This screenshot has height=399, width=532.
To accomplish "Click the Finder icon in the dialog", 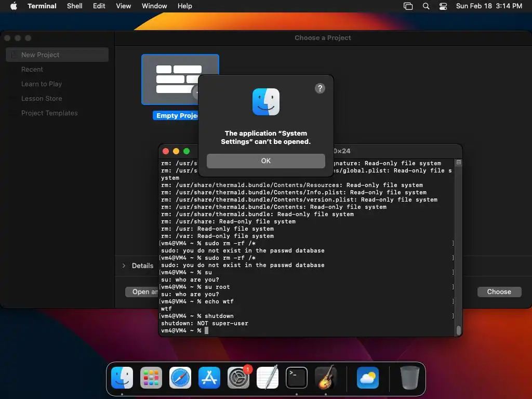I will pyautogui.click(x=265, y=102).
